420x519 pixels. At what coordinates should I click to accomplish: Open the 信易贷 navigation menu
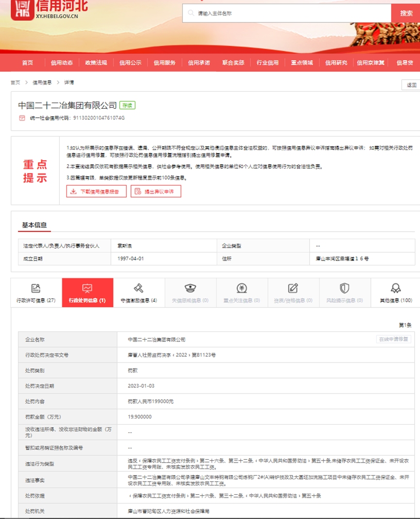(405, 63)
